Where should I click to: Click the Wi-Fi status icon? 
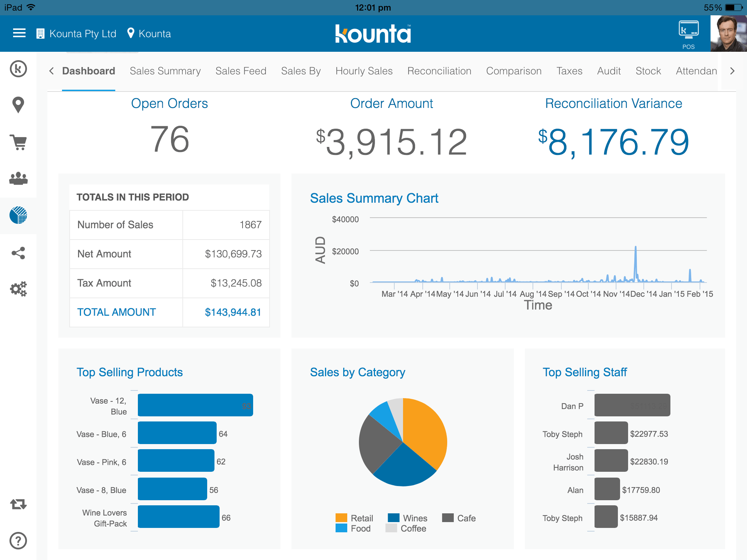31,7
